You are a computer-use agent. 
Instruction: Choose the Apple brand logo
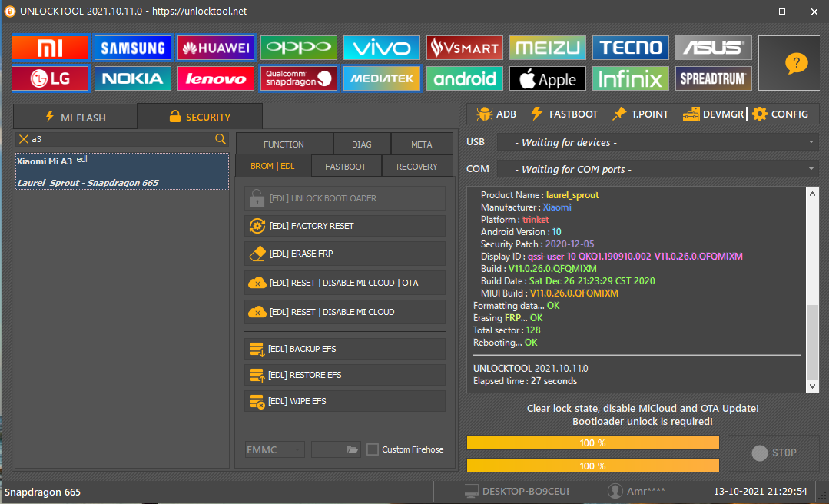pyautogui.click(x=548, y=79)
